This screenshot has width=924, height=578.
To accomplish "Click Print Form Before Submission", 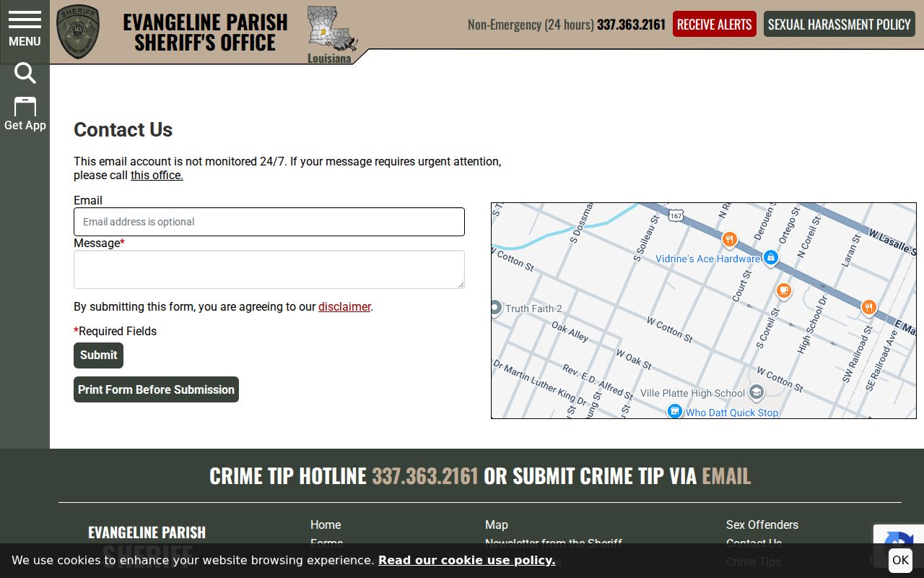I will tap(156, 389).
